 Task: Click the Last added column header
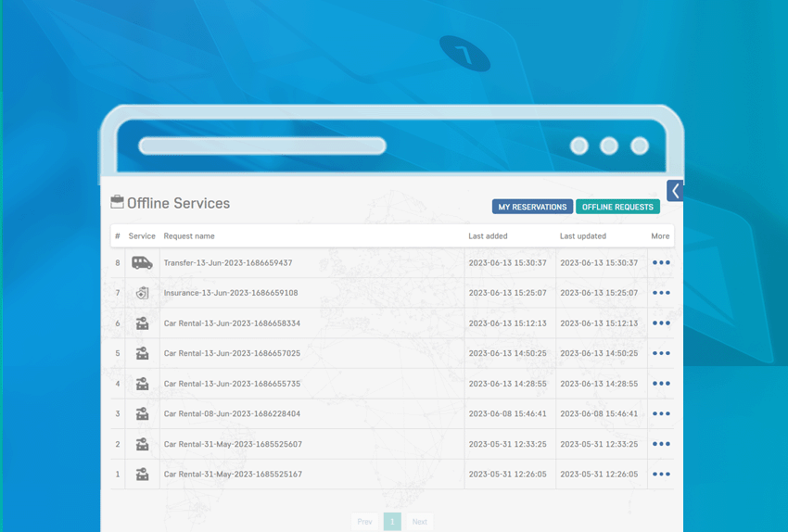[x=488, y=236]
